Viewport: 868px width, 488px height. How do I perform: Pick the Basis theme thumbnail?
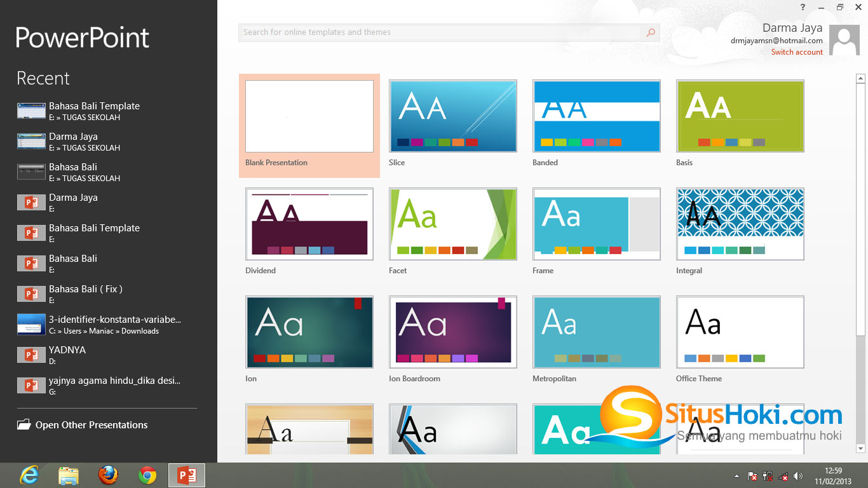tap(740, 116)
